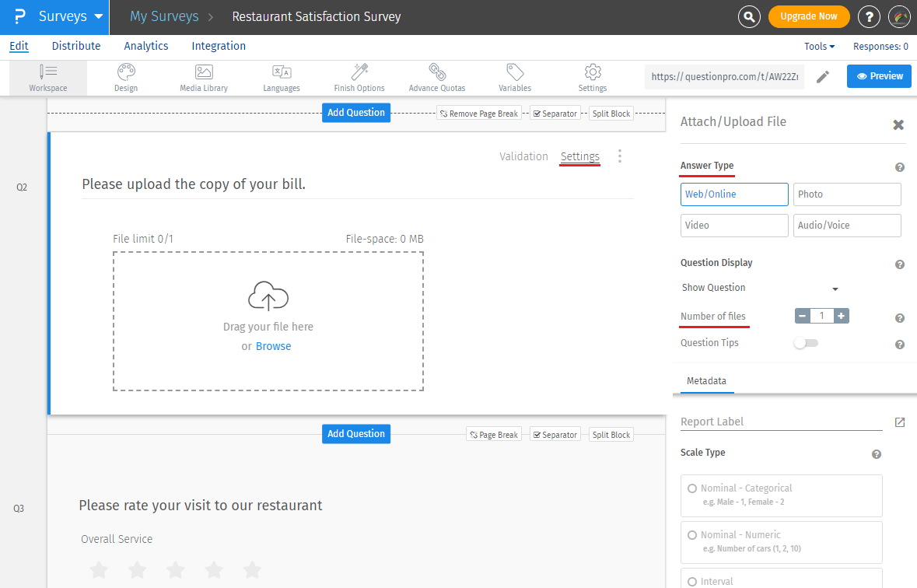Edit survey URL with pencil icon
917x588 pixels.
(822, 76)
